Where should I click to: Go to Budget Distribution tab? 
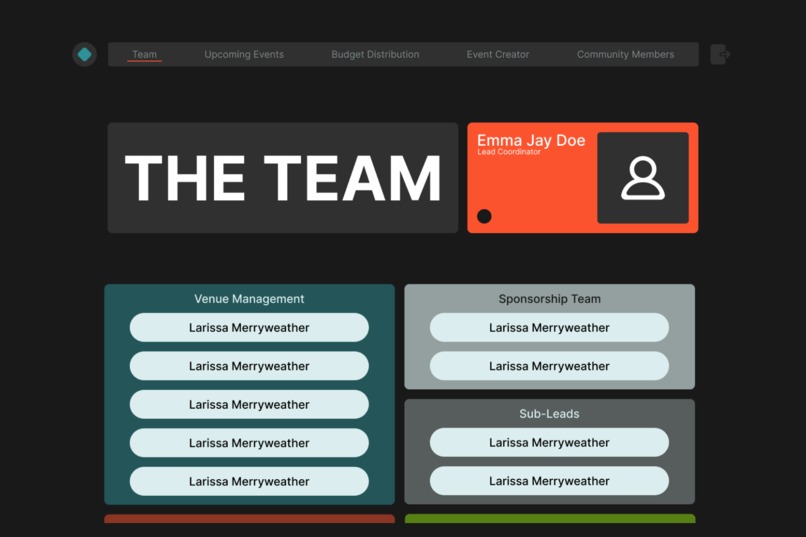(375, 54)
